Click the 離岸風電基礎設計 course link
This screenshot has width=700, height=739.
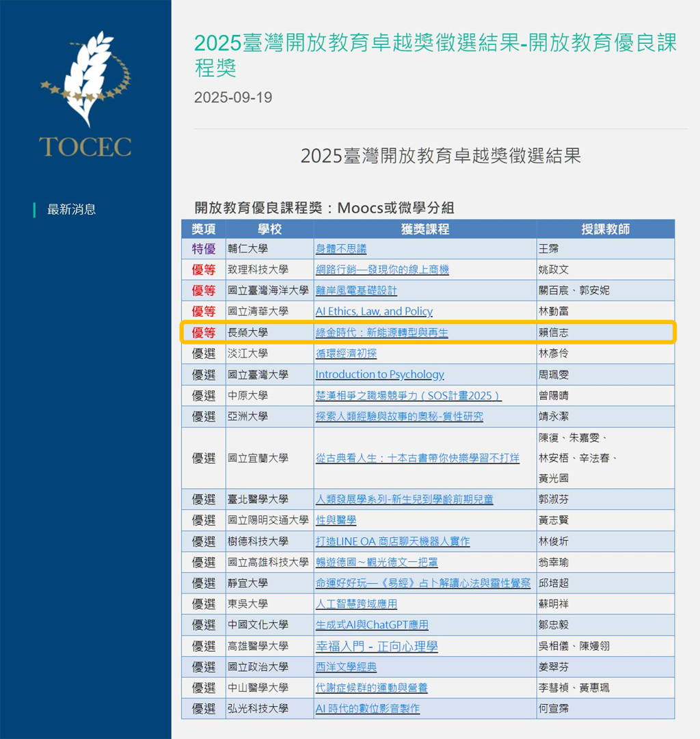355,291
